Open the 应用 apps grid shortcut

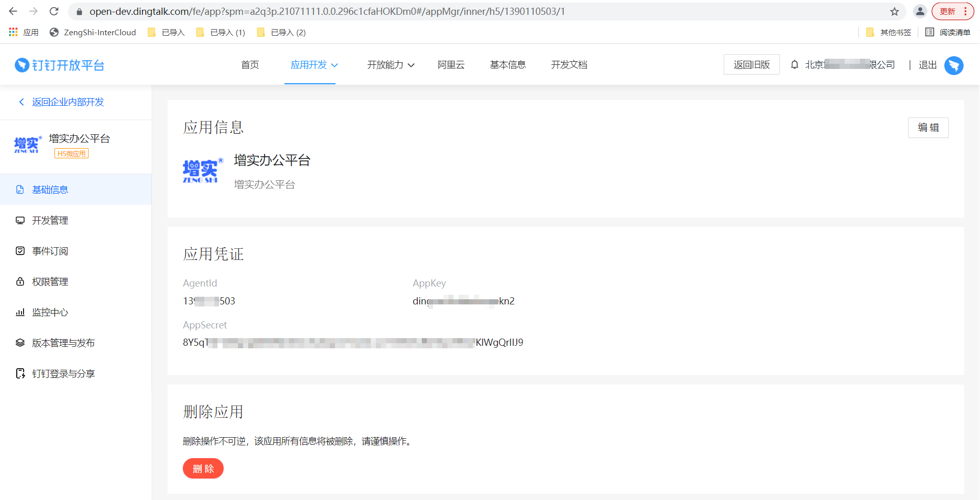23,32
